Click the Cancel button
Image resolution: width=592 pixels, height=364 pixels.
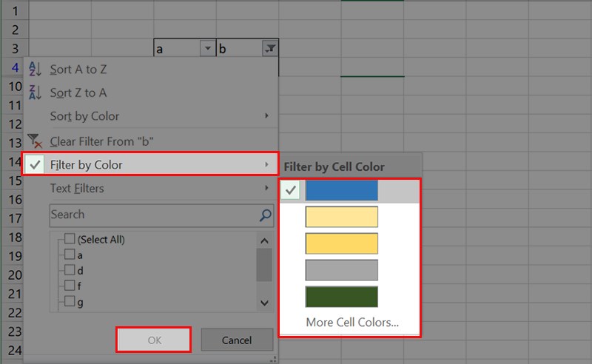point(237,340)
